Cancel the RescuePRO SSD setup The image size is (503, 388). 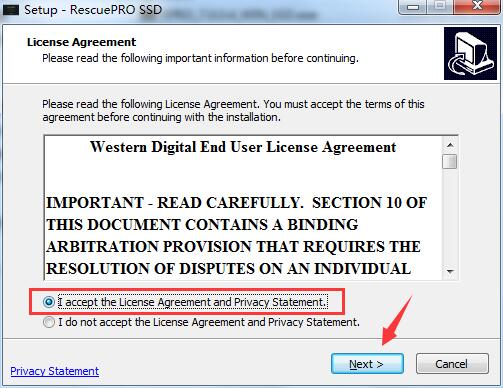(x=452, y=364)
